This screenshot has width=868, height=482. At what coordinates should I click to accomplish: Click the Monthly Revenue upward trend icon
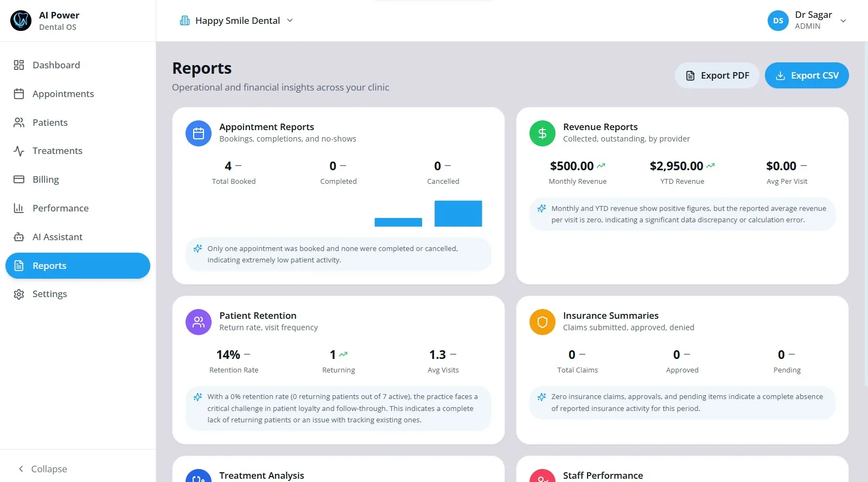tap(601, 166)
